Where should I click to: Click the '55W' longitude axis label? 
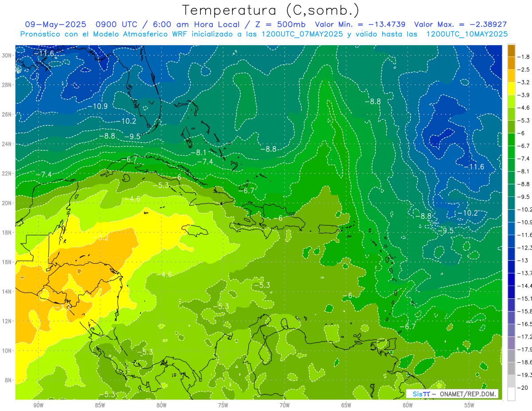pyautogui.click(x=469, y=405)
